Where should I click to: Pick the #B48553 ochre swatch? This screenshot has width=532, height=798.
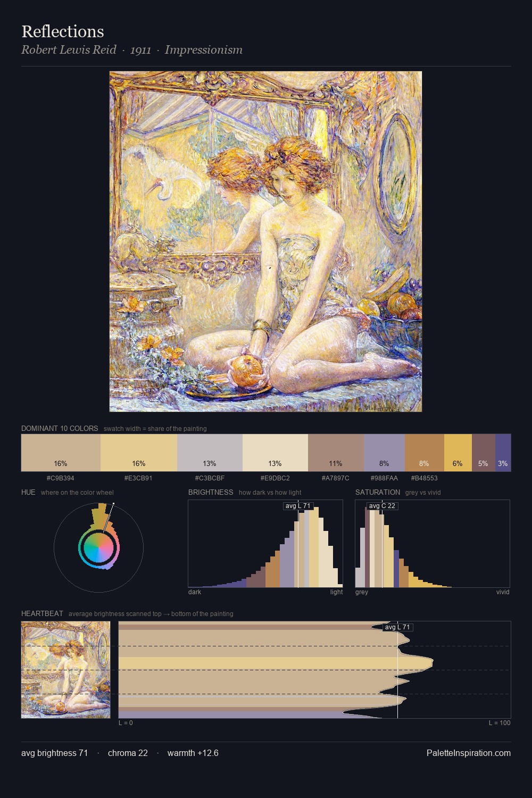pos(424,453)
